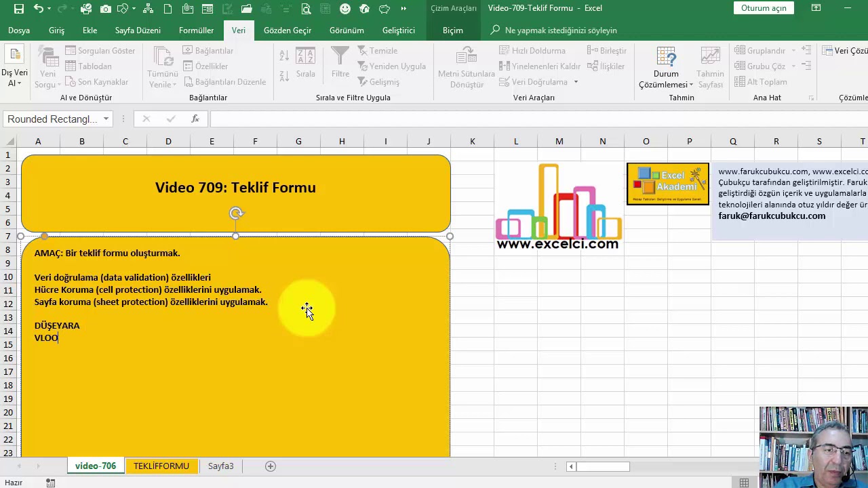The image size is (868, 488).
Task: Open the Biçim drawing tools tab
Action: pyautogui.click(x=453, y=30)
